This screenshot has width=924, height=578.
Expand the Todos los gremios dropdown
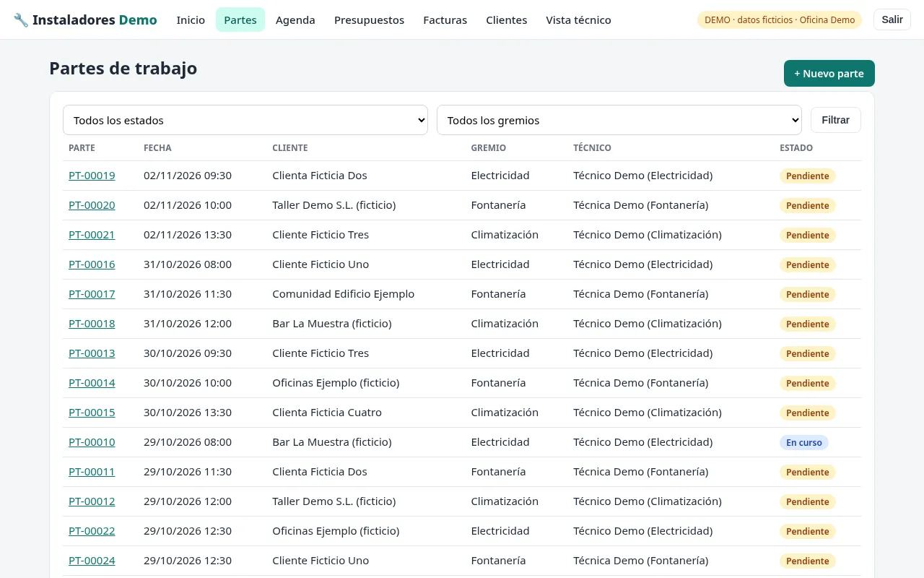click(619, 120)
